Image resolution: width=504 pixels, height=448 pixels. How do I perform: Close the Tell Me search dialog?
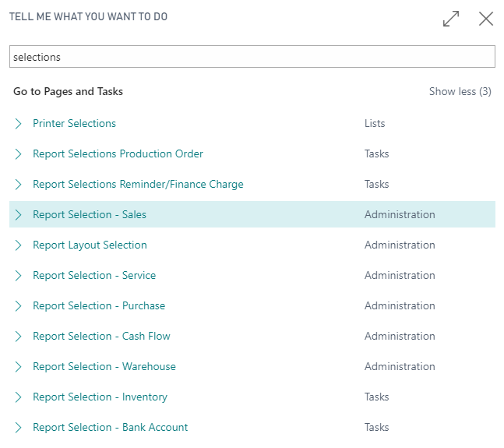(x=486, y=19)
